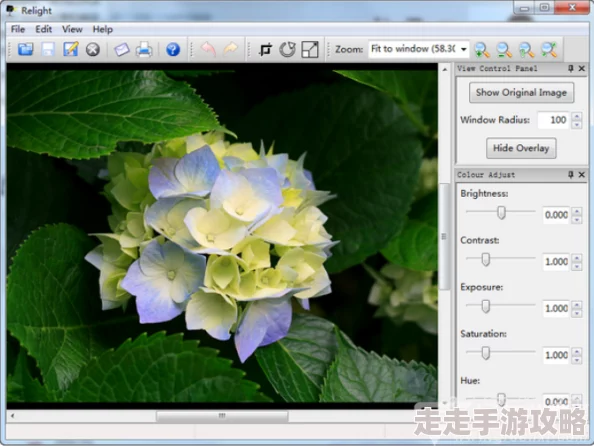Click the Save disk icon

click(x=48, y=49)
